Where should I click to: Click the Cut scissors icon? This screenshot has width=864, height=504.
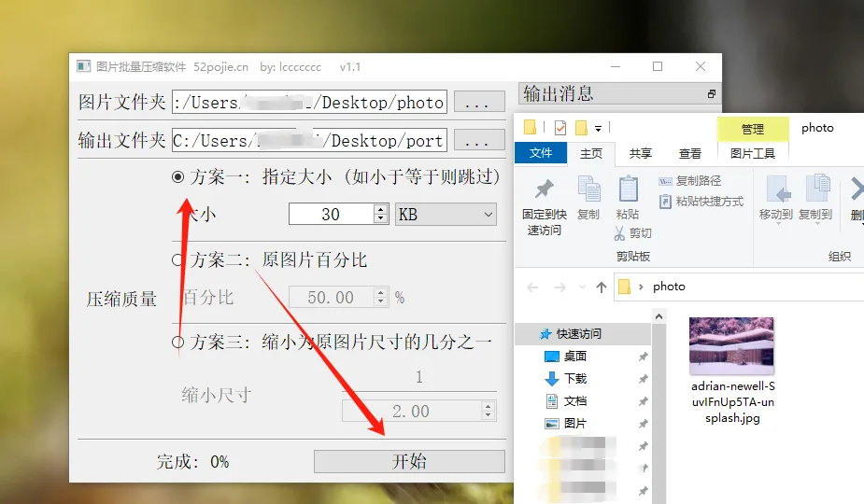click(619, 233)
